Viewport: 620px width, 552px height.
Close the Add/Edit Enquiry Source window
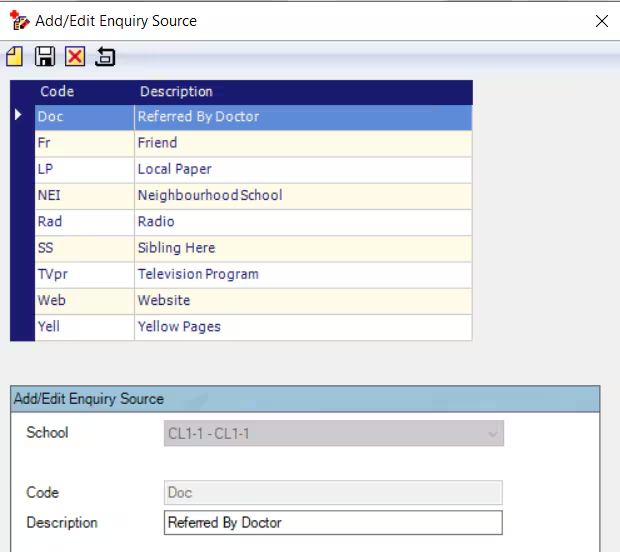(601, 21)
